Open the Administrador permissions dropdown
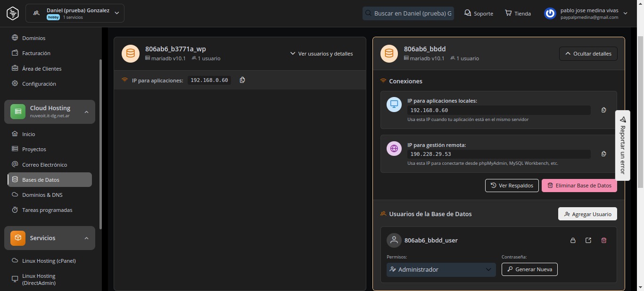This screenshot has height=291, width=644. point(441,270)
